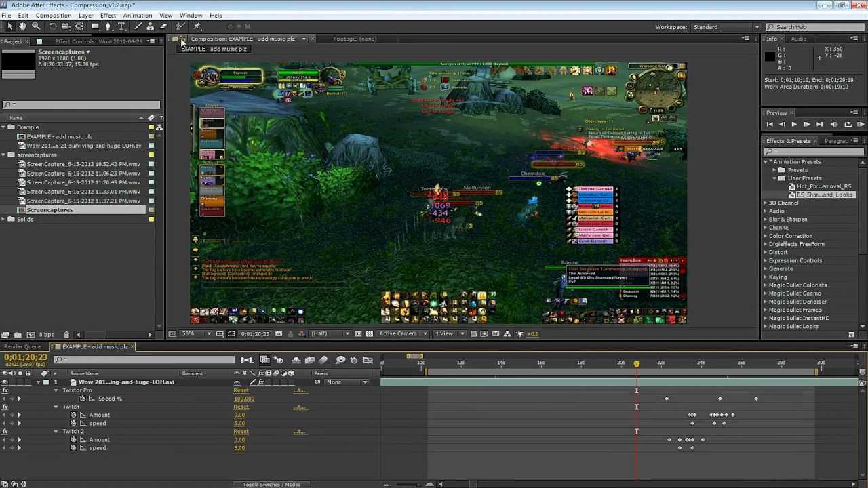Image resolution: width=868 pixels, height=488 pixels.
Task: Toggle the Twitch effect fx switch
Action: [x=5, y=407]
